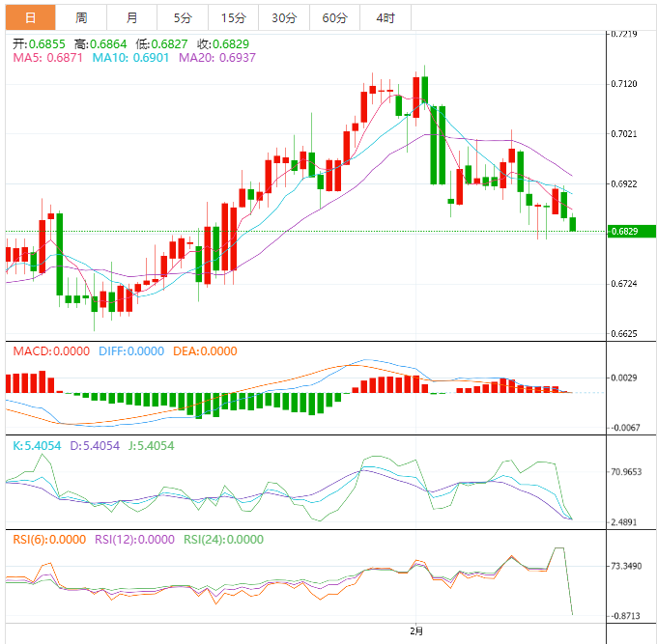Open the 15分 timeframe tab
Image resolution: width=657 pixels, height=644 pixels.
(234, 17)
